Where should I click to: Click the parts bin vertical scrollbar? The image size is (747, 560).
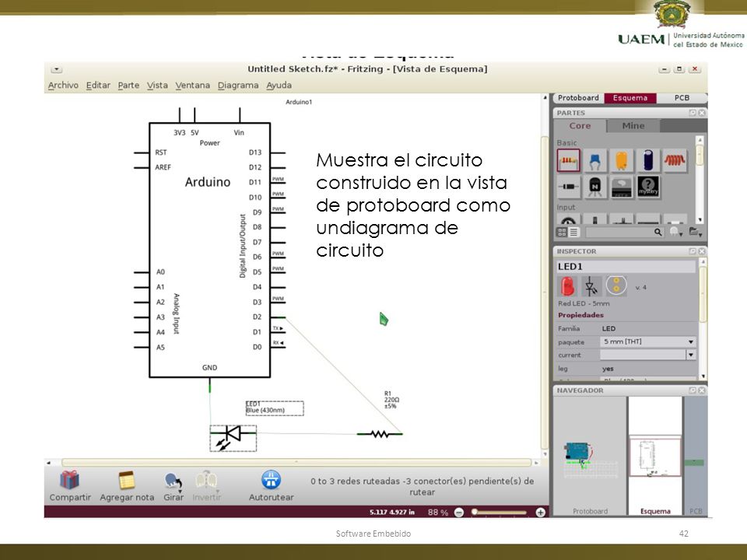pyautogui.click(x=700, y=156)
